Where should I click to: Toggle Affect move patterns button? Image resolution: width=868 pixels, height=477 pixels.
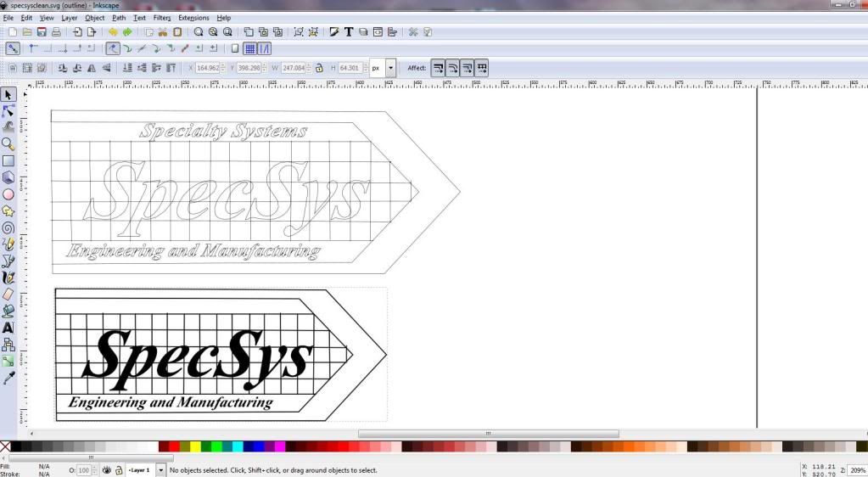pyautogui.click(x=482, y=68)
